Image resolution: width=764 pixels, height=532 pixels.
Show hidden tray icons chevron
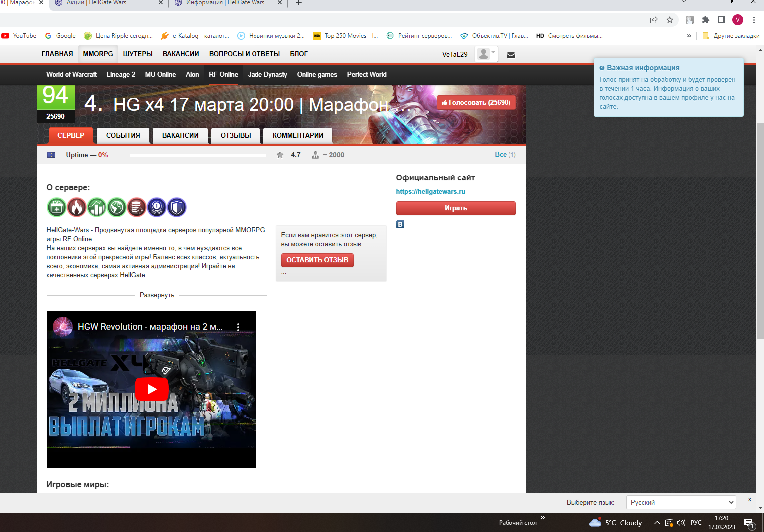click(x=657, y=523)
